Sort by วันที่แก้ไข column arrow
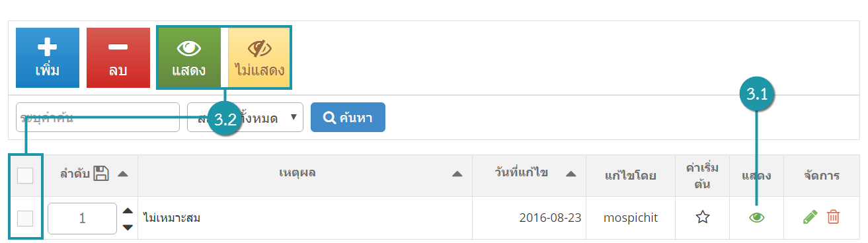The image size is (868, 243). tap(571, 174)
